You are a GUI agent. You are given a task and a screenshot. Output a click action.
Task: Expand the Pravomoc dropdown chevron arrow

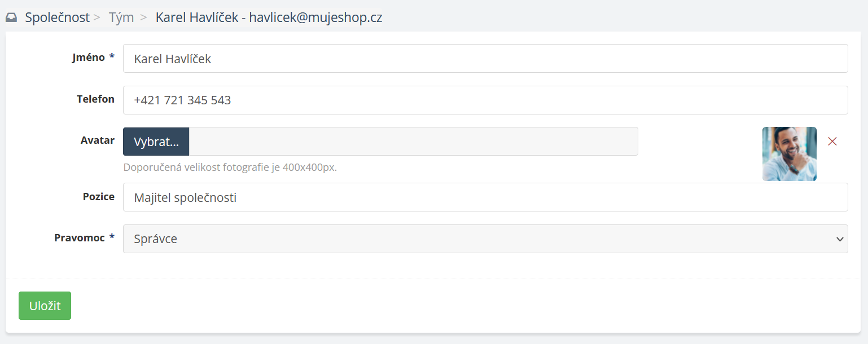coord(838,239)
